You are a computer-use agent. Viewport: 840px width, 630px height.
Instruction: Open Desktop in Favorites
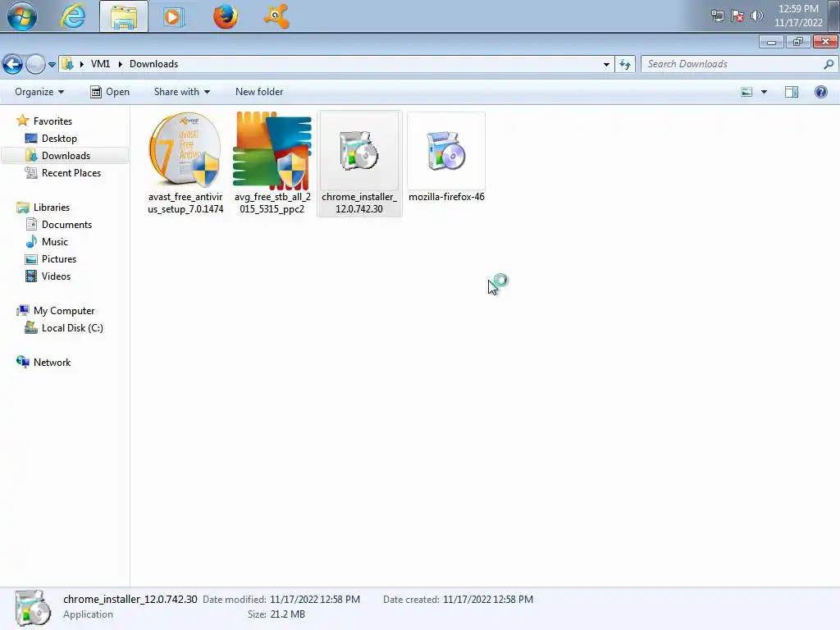click(x=59, y=138)
